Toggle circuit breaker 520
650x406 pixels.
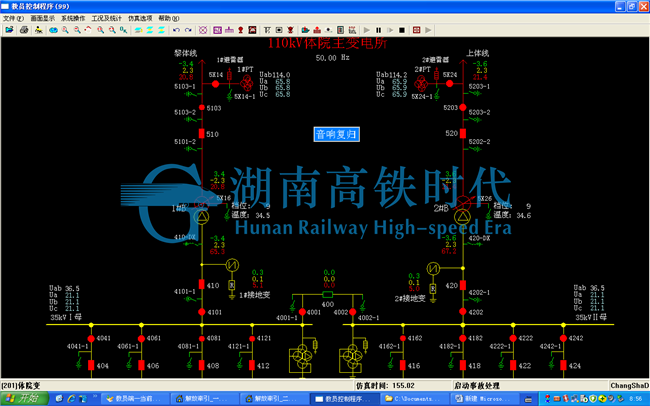[x=463, y=134]
